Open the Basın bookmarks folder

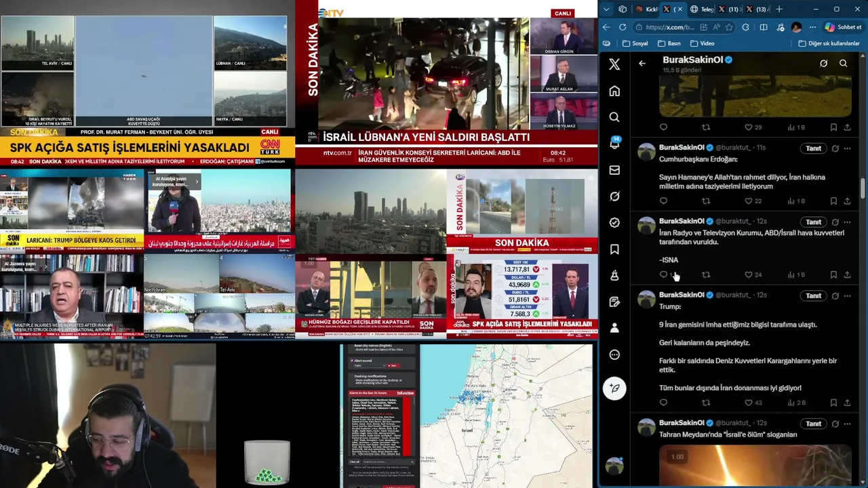click(x=669, y=43)
